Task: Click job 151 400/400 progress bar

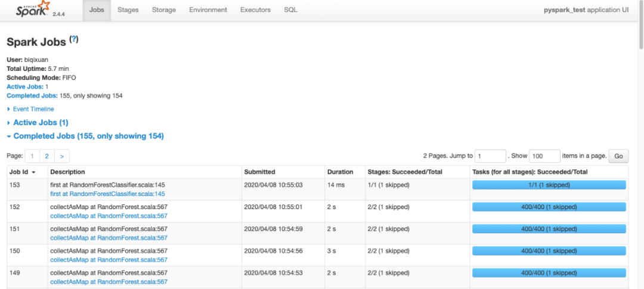Action: 549,229
